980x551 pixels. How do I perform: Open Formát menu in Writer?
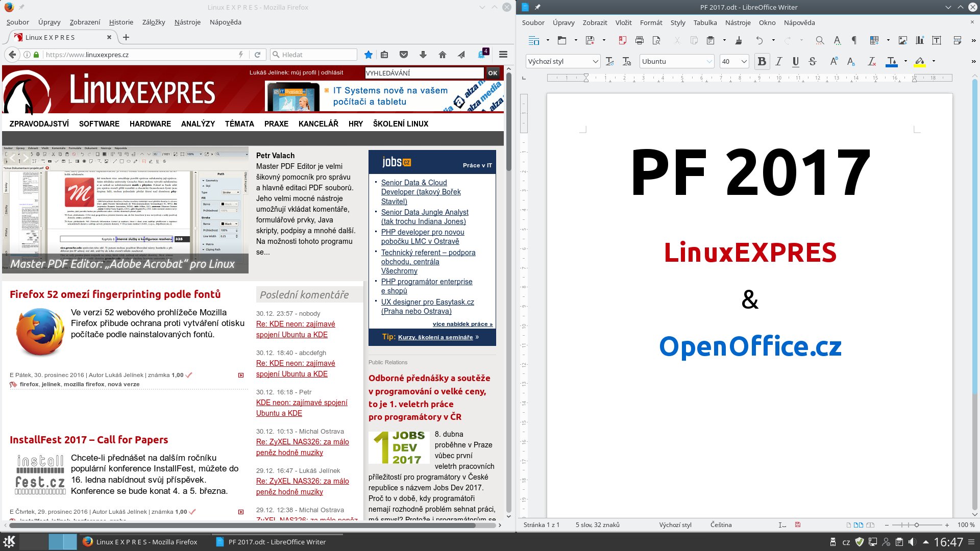pyautogui.click(x=651, y=22)
